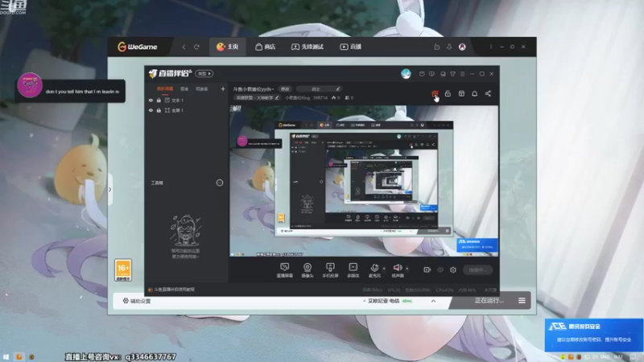This screenshot has width=644, height=362.
Task: Click the thumbs-up icon in WeGame header
Action: 436,47
